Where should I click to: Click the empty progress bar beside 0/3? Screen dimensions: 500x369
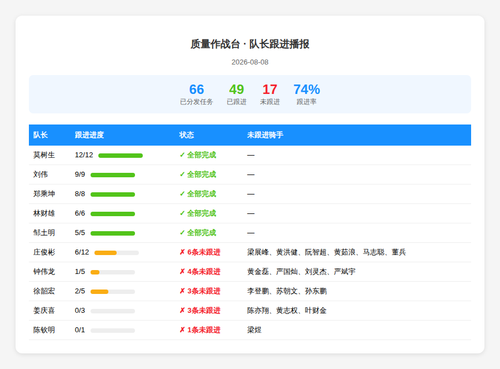[113, 311]
